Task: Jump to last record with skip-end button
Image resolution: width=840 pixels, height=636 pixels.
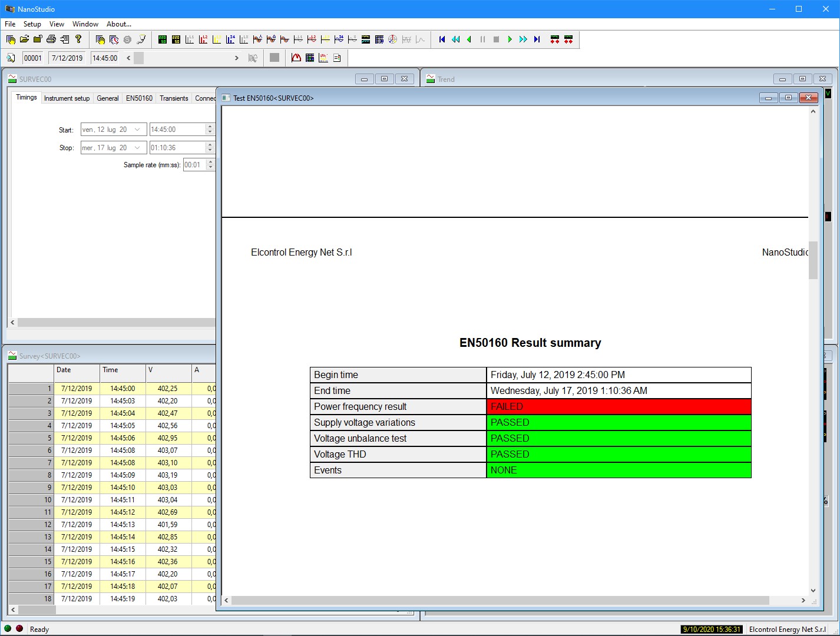Action: [x=537, y=39]
